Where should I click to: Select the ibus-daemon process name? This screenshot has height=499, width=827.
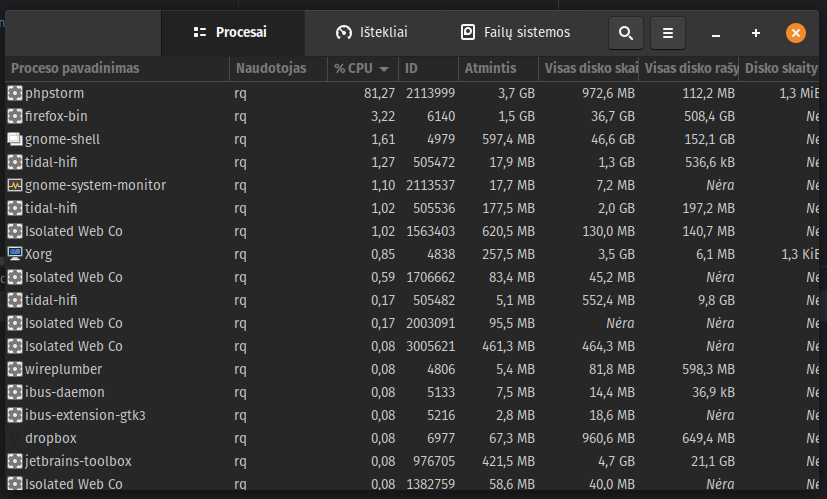pos(64,392)
